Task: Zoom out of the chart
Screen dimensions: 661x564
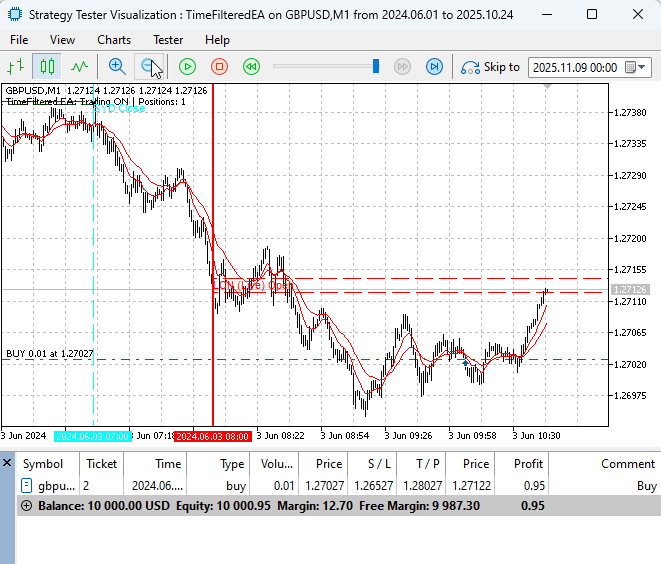Action: click(x=149, y=67)
